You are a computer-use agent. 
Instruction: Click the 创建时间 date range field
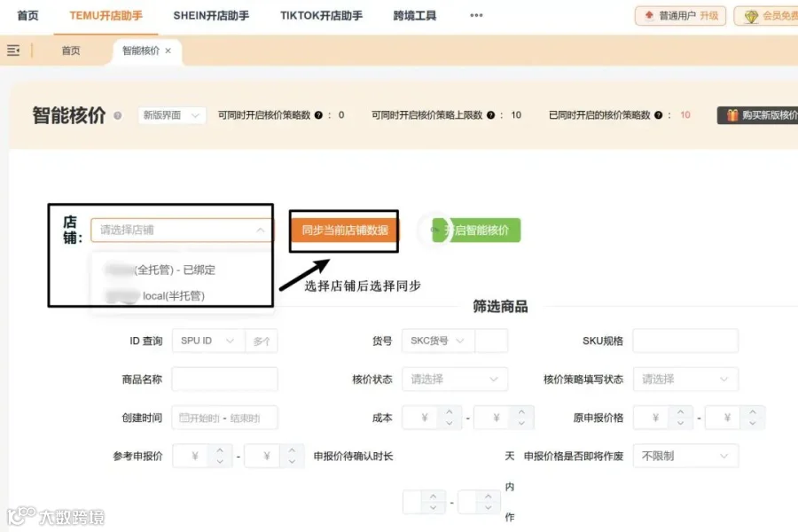[224, 418]
